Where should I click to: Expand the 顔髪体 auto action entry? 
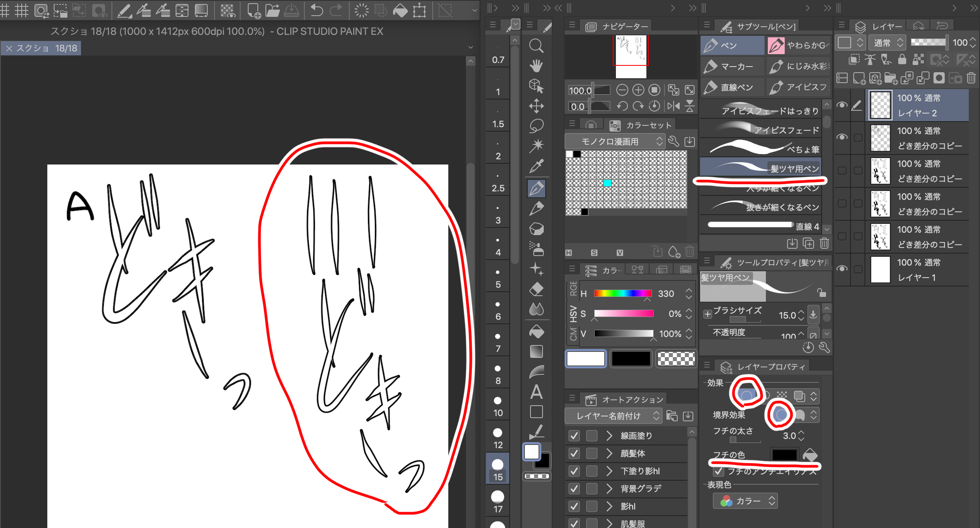[609, 453]
